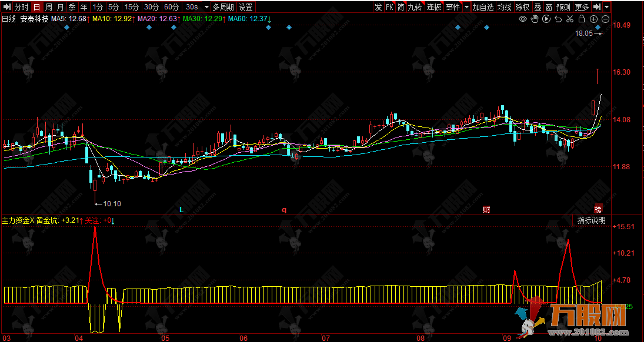Expand the dropdown arrow next to 事件
This screenshot has width=644, height=342.
pyautogui.click(x=466, y=7)
